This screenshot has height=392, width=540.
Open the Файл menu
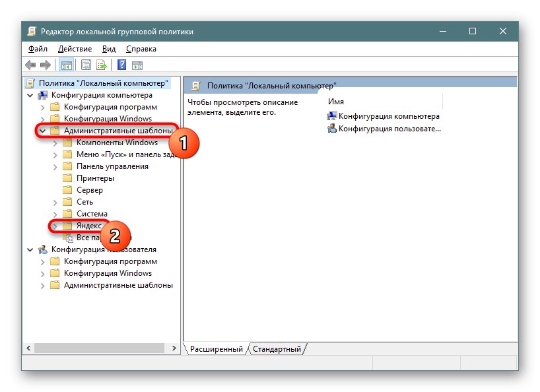tap(38, 49)
